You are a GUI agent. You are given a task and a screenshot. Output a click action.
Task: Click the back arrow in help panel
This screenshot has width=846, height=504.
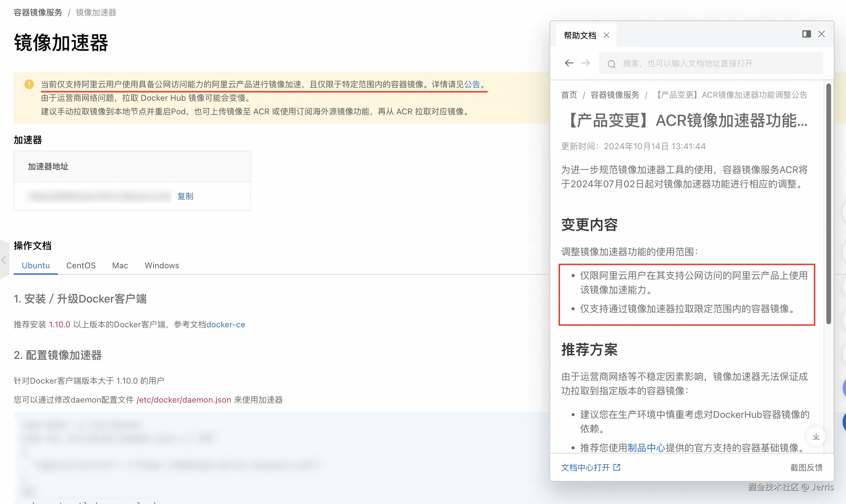569,63
